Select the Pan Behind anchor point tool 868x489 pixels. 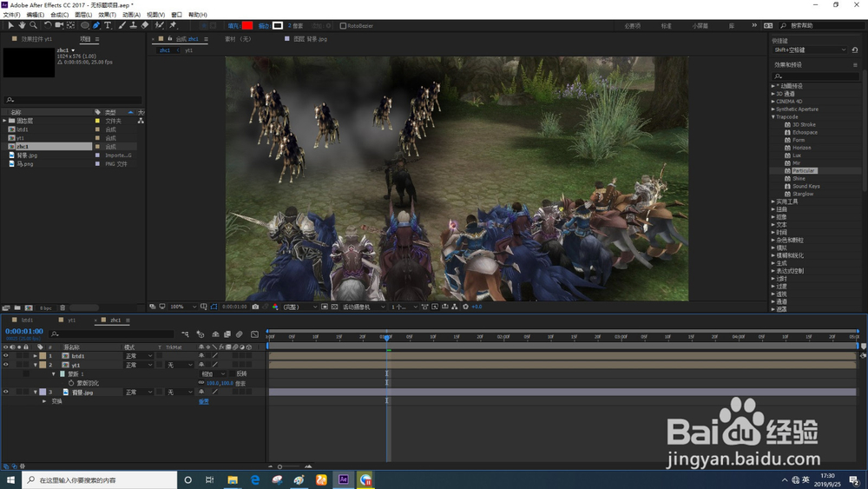point(71,25)
